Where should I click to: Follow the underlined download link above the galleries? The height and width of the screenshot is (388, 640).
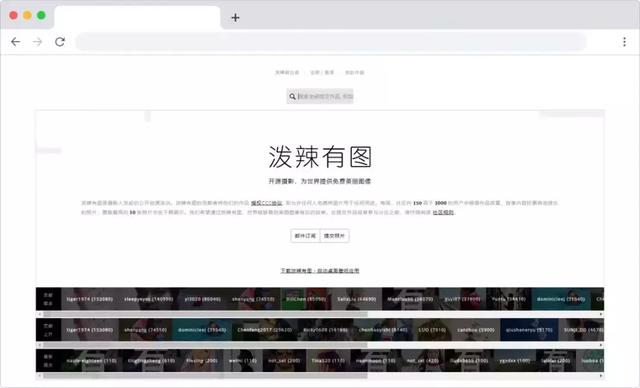(320, 270)
